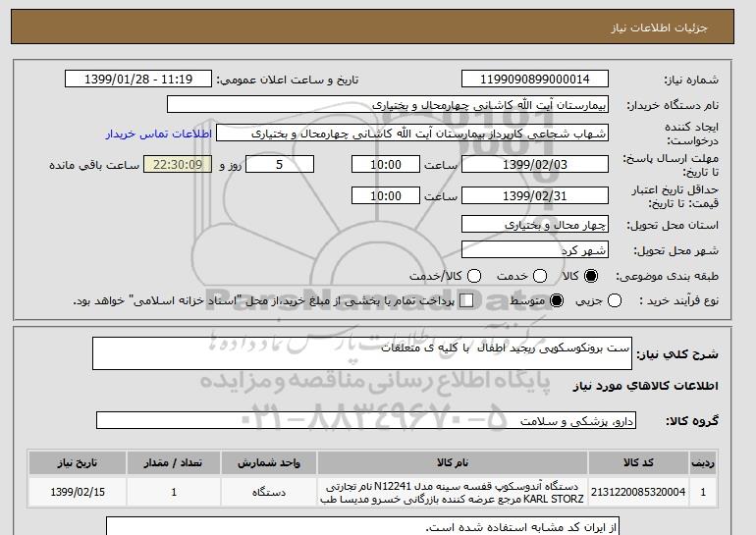Viewport: 756px width, 535px height.
Task: Click the remaining time countdown 22:30:09
Action: 178,164
